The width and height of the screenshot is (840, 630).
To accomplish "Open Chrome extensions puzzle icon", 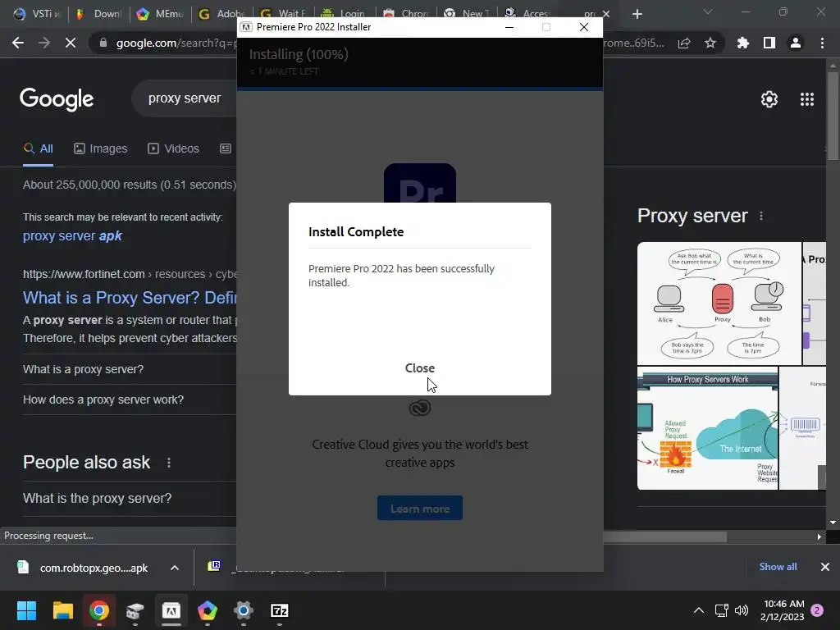I will tap(743, 43).
